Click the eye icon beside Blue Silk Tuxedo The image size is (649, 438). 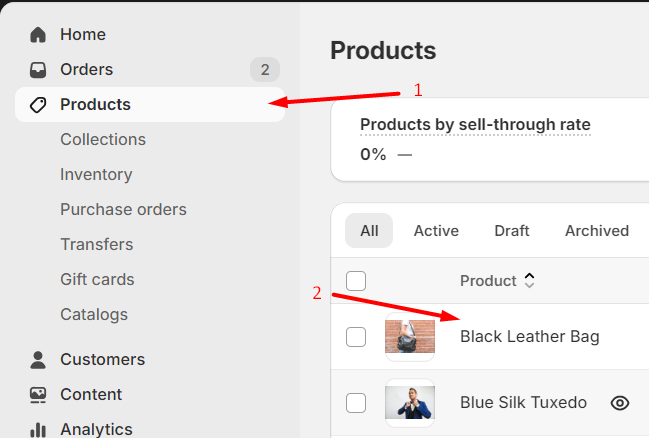[x=620, y=403]
